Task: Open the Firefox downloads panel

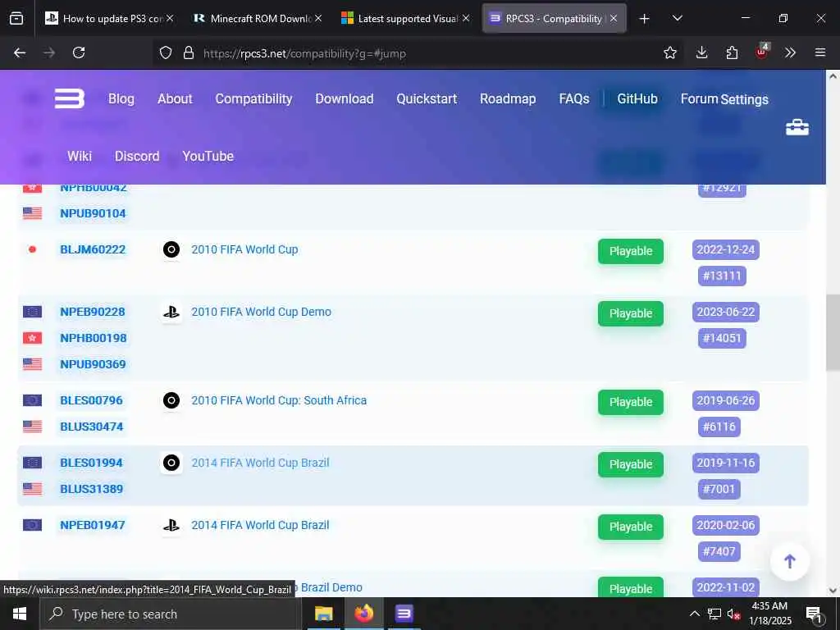Action: 701,52
